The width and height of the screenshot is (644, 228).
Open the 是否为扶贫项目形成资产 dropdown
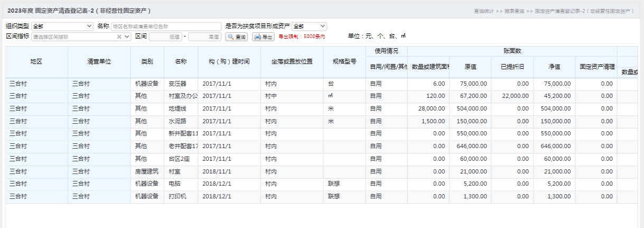pos(309,26)
